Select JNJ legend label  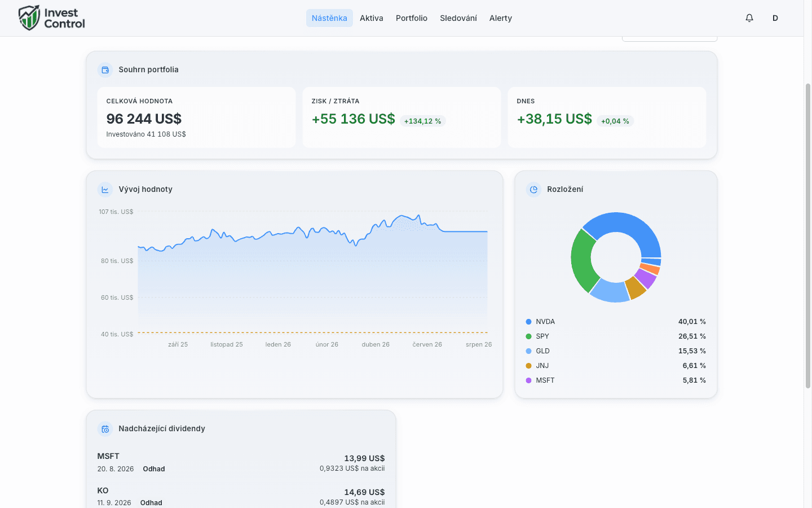point(542,366)
